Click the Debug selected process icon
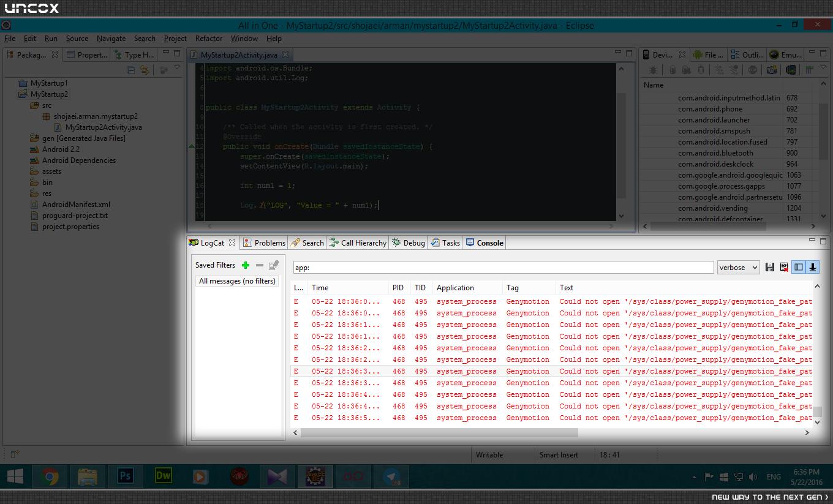Viewport: 833px width, 504px height. [654, 70]
